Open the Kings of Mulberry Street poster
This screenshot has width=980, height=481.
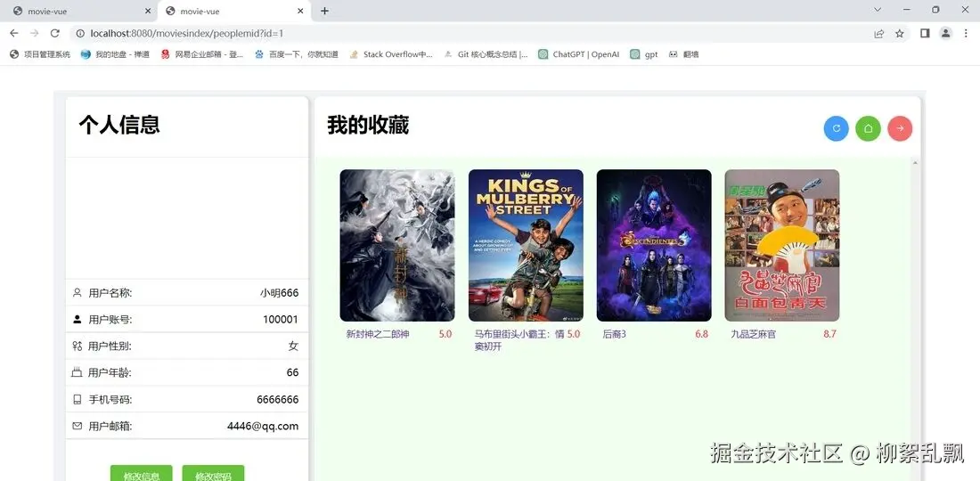pyautogui.click(x=526, y=246)
